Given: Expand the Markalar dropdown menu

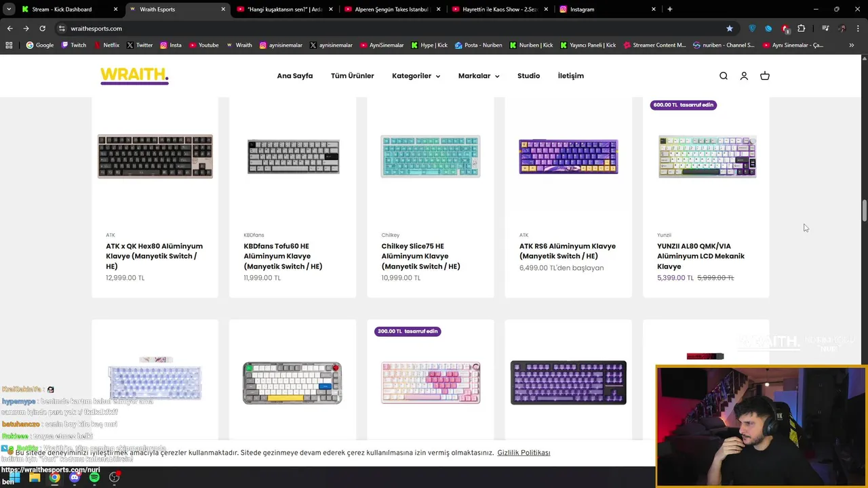Looking at the screenshot, I should pyautogui.click(x=479, y=76).
